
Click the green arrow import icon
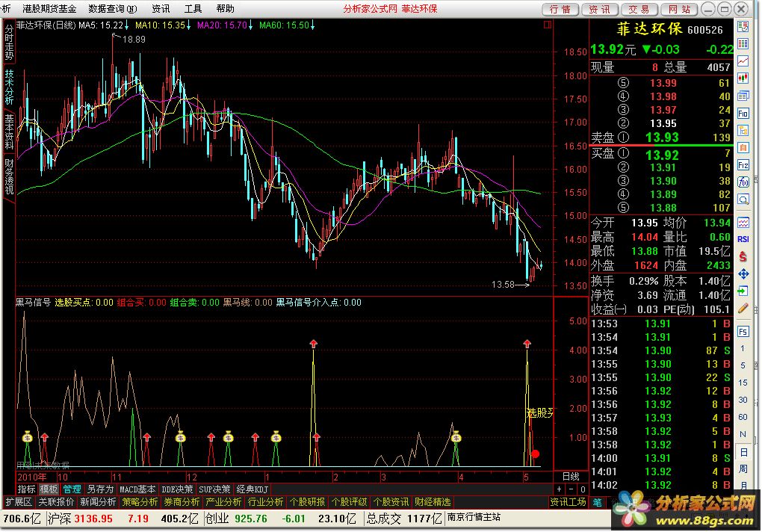pyautogui.click(x=743, y=291)
